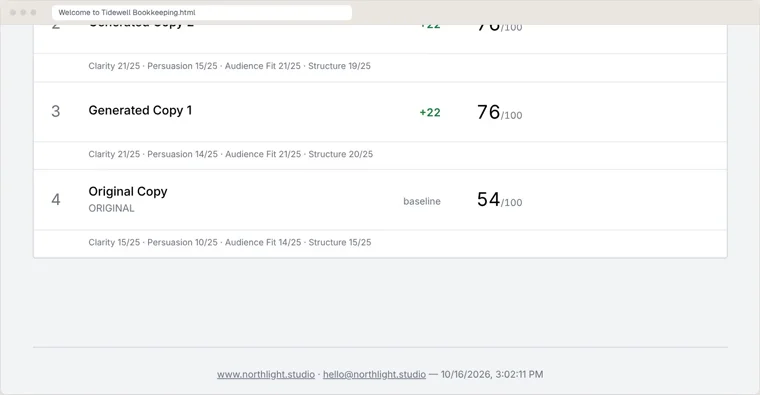Select the rank number 3
This screenshot has width=760, height=395.
click(56, 111)
